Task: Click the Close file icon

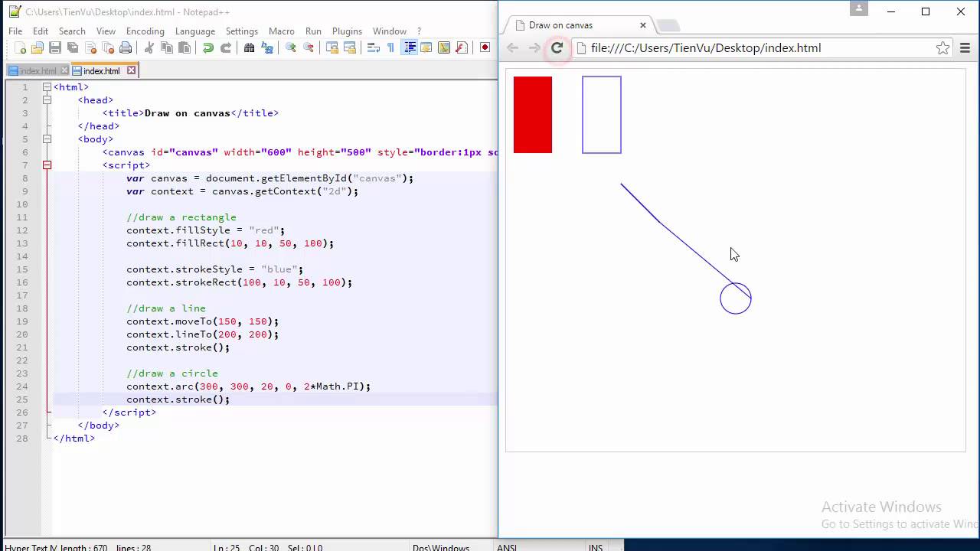Action: click(x=90, y=47)
